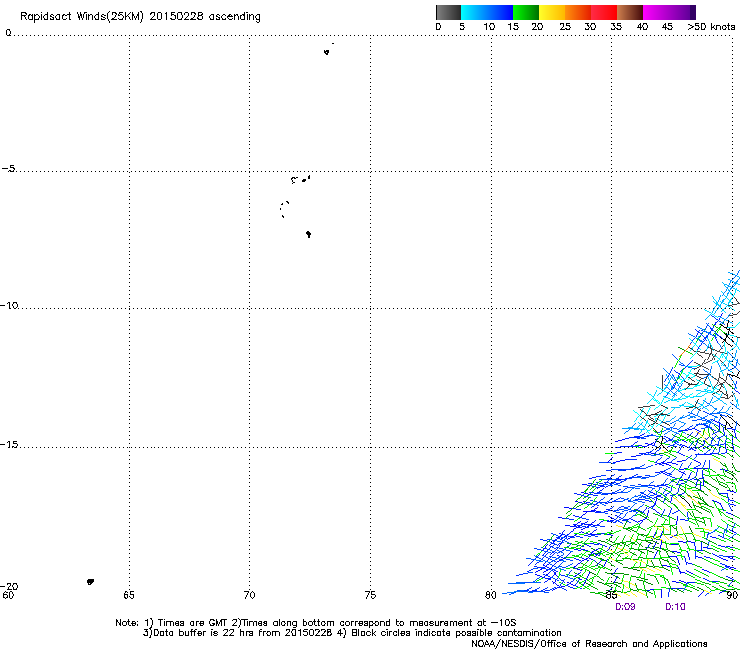Select the yellow 20-25 knots legend segment
Screen dimensions: 740x650
click(552, 12)
